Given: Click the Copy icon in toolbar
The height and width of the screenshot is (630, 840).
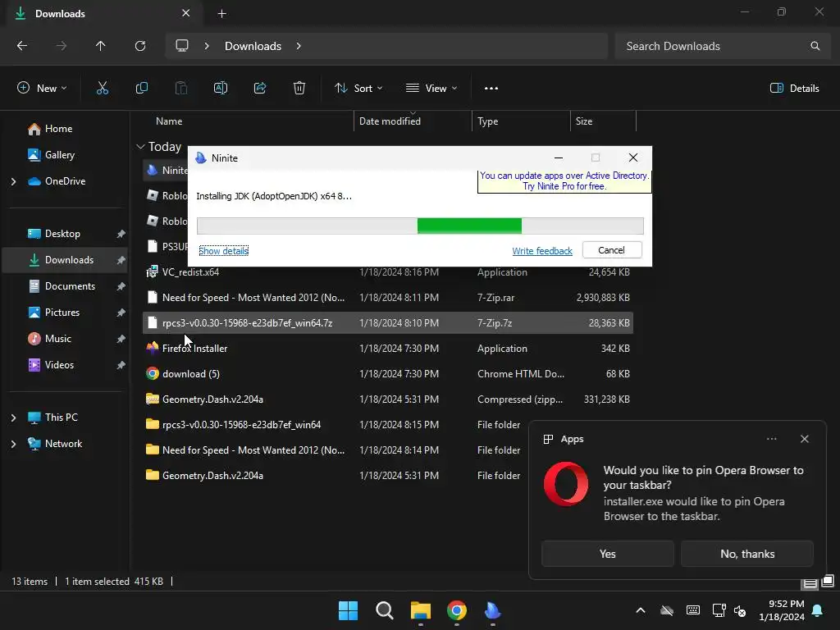Looking at the screenshot, I should pyautogui.click(x=141, y=89).
